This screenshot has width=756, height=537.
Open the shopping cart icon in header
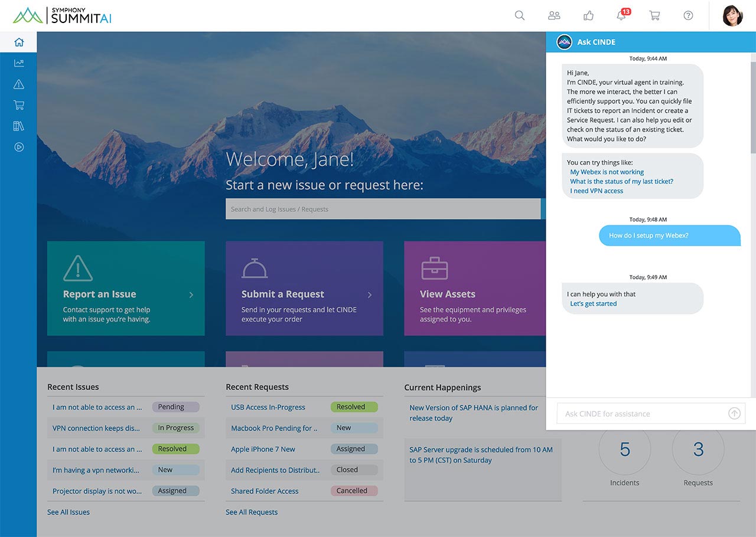(654, 16)
